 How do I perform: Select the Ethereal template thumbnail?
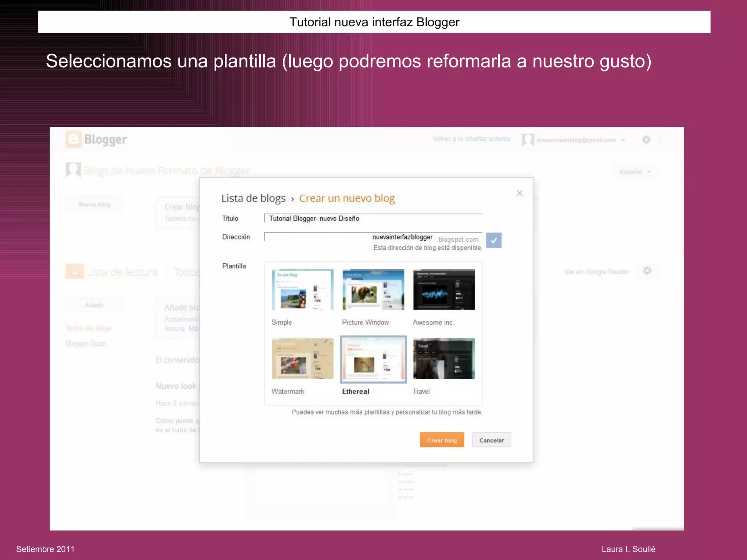tap(373, 359)
